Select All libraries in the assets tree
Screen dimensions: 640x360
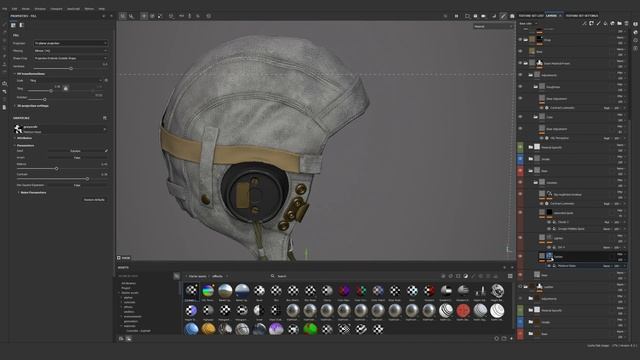coord(129,283)
